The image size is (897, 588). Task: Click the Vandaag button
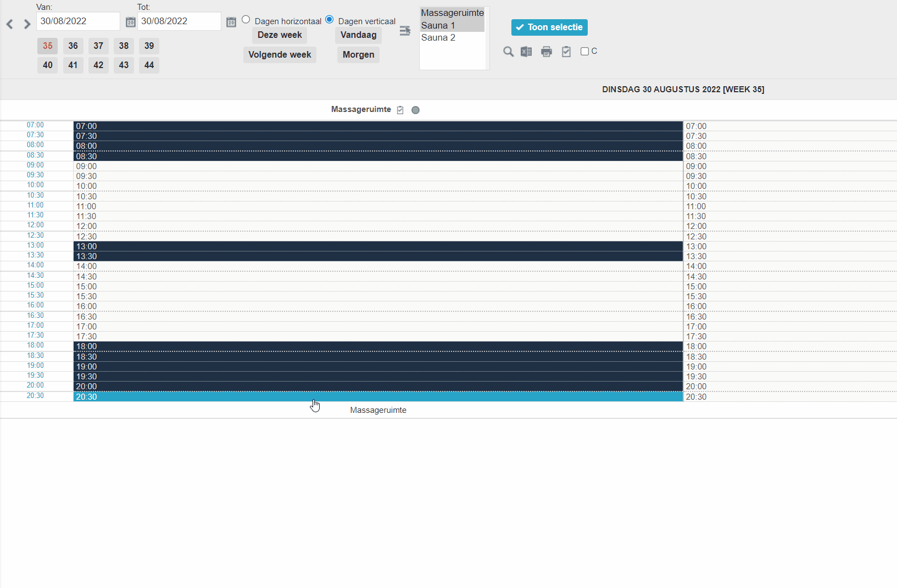click(358, 35)
